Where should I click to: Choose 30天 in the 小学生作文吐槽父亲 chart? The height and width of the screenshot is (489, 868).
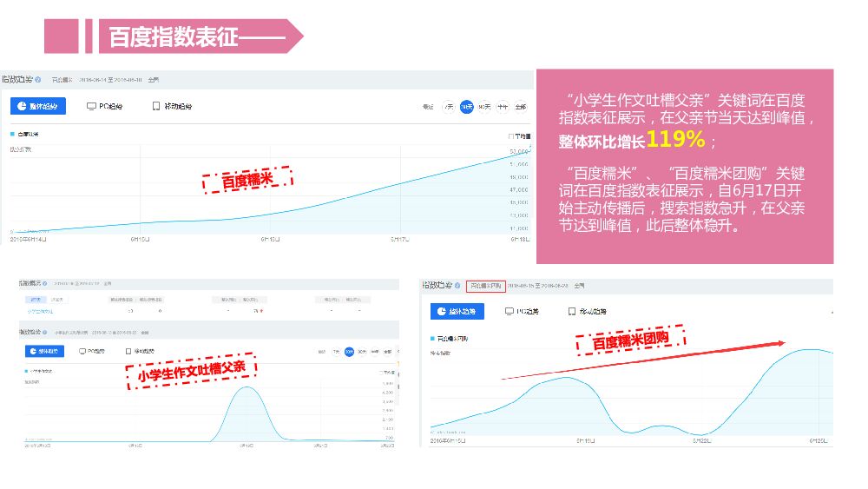click(x=349, y=352)
